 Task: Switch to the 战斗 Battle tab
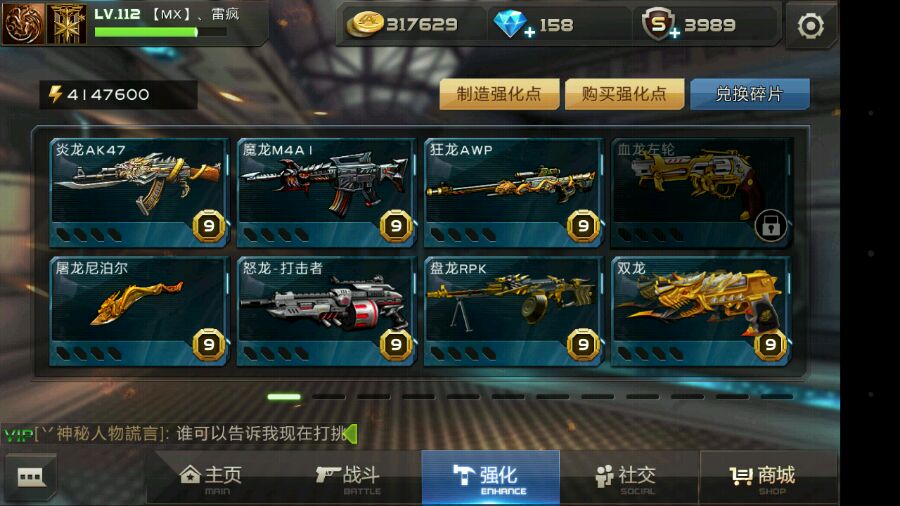tap(349, 478)
